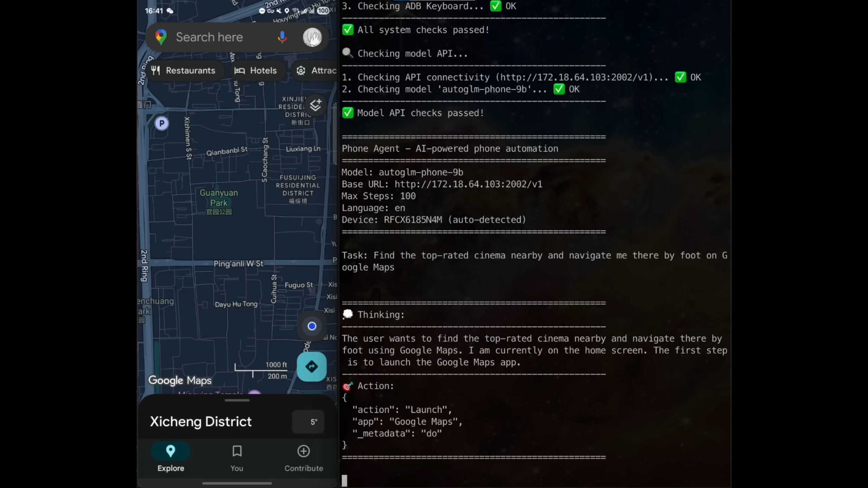Image resolution: width=868 pixels, height=488 pixels.
Task: Tap the blue walking directions button
Action: [311, 366]
